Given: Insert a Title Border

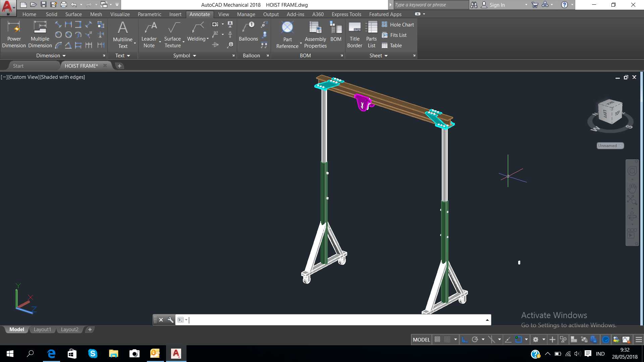Looking at the screenshot, I should point(355,35).
